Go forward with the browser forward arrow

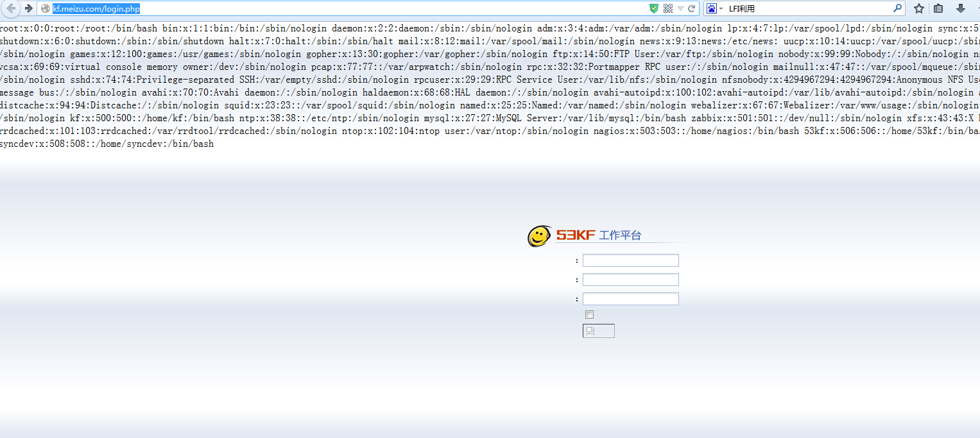pos(28,8)
